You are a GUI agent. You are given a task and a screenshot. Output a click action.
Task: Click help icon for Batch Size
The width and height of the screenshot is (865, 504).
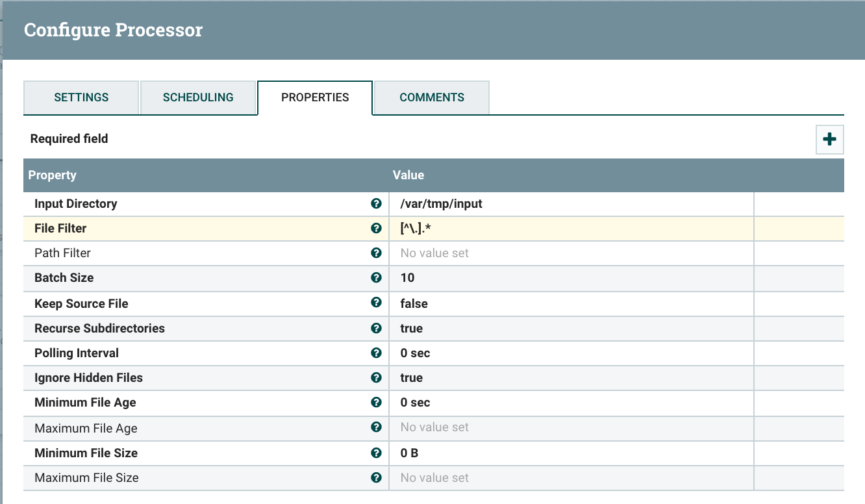(x=376, y=277)
